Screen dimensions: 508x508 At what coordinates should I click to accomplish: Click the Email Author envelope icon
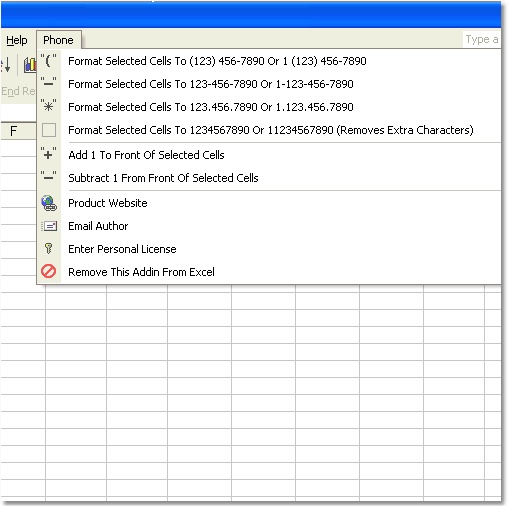coord(49,226)
